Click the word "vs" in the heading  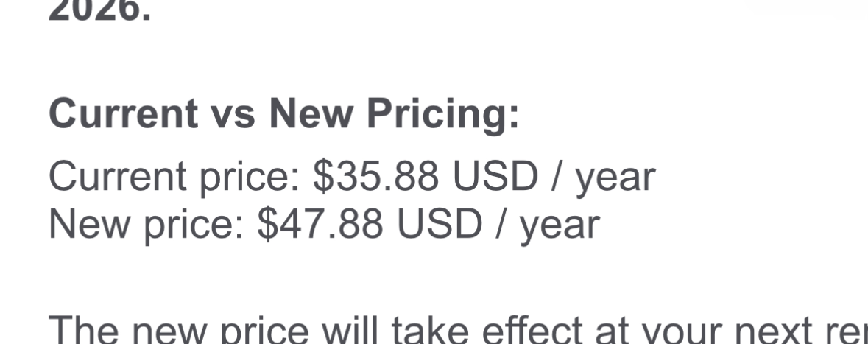tap(233, 114)
